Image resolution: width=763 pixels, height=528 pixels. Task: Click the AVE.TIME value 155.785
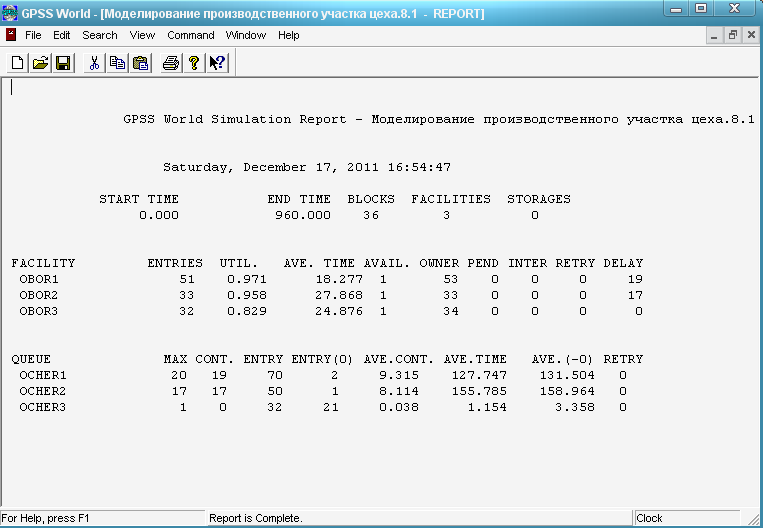479,391
